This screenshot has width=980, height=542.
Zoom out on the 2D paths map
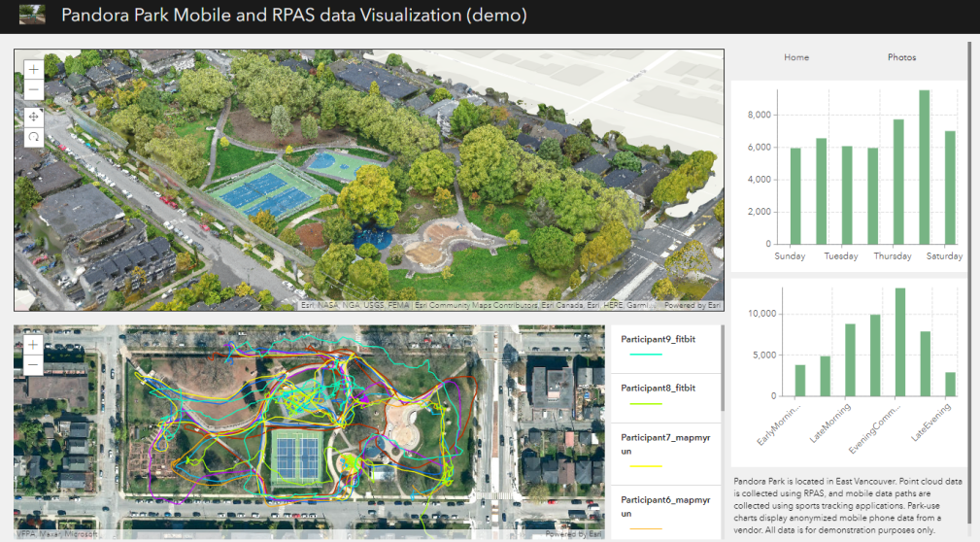click(x=34, y=365)
